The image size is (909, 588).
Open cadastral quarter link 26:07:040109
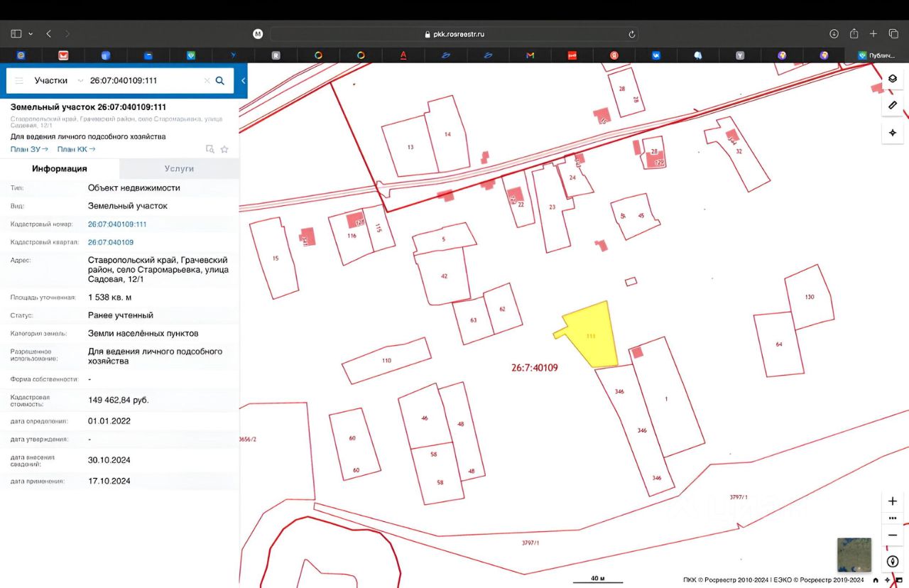point(111,242)
